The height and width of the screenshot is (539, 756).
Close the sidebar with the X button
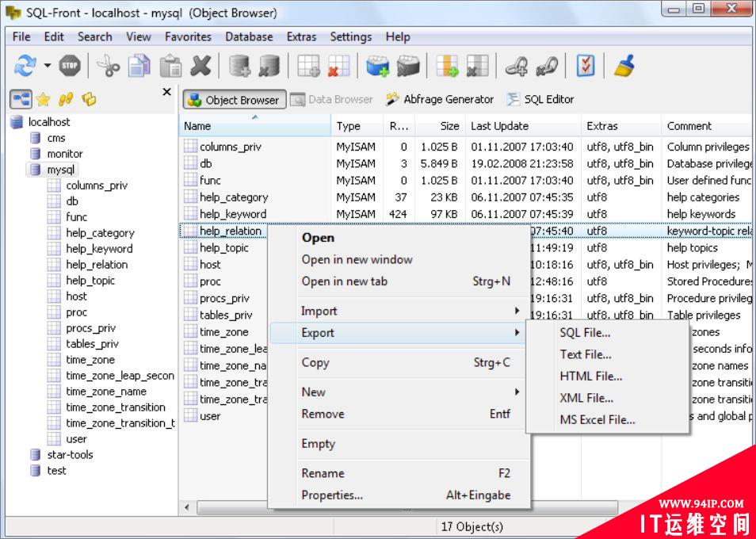point(167,92)
